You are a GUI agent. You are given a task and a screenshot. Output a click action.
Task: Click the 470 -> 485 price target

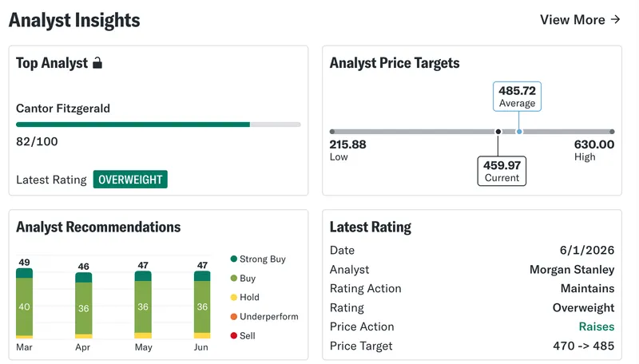click(x=584, y=346)
